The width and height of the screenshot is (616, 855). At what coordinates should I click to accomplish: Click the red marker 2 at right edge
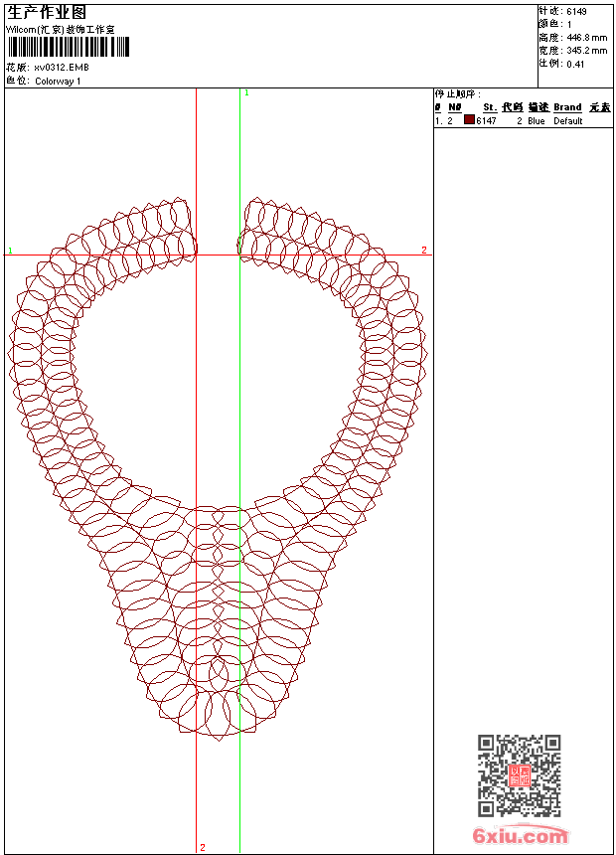point(424,251)
